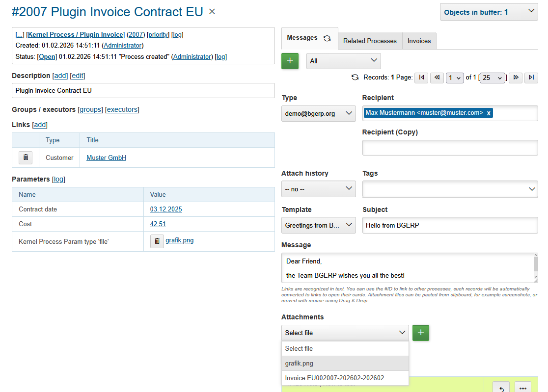This screenshot has height=392, width=548.
Task: Select the Invoice EU002007-202602-202602 attachment option
Action: tap(334, 378)
